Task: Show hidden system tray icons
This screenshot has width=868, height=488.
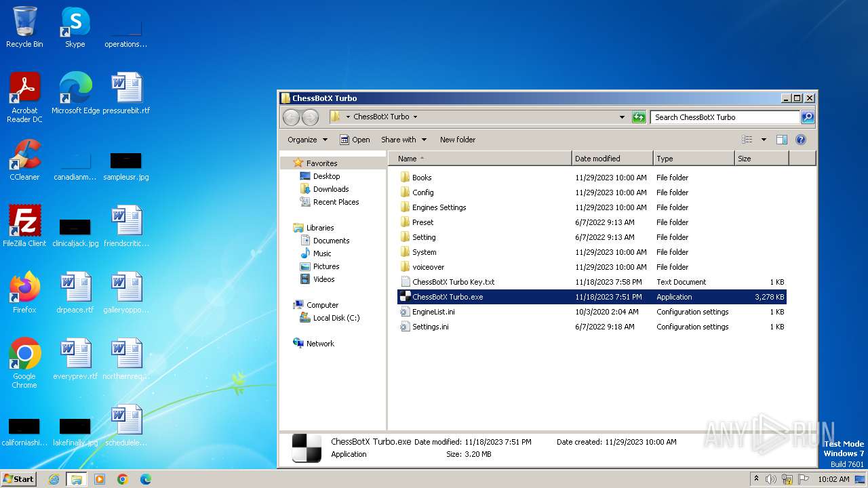Action: [x=756, y=479]
